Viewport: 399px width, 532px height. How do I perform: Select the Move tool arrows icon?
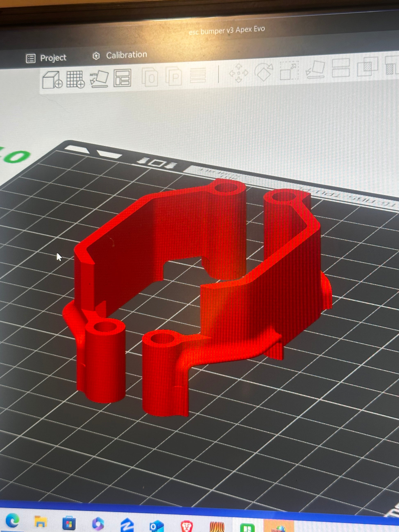(239, 73)
